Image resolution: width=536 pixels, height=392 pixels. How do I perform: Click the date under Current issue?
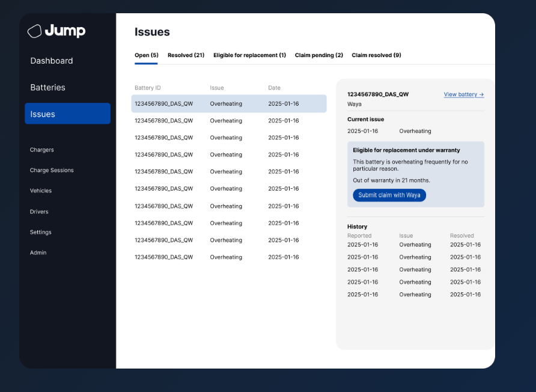tap(363, 131)
